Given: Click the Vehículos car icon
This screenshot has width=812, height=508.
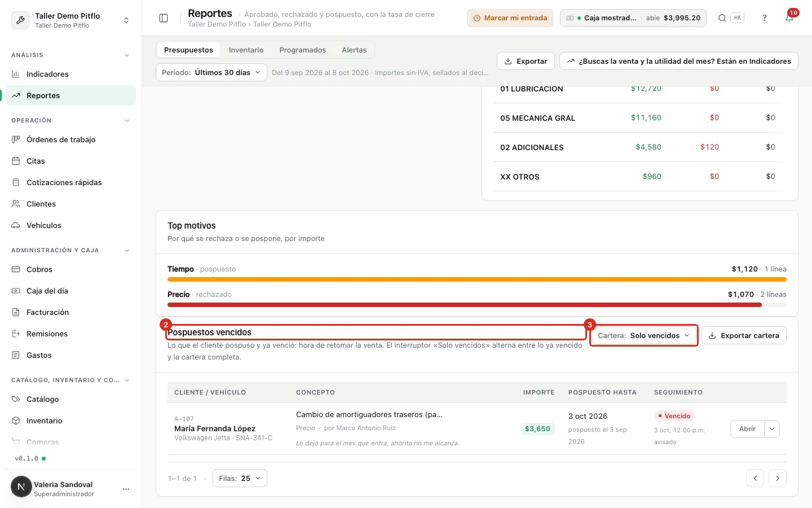Looking at the screenshot, I should point(16,225).
